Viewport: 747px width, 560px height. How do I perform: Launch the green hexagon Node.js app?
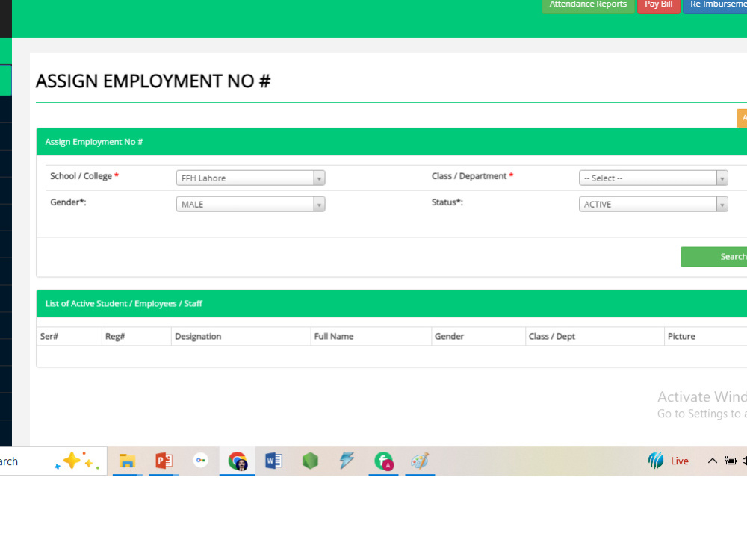310,461
